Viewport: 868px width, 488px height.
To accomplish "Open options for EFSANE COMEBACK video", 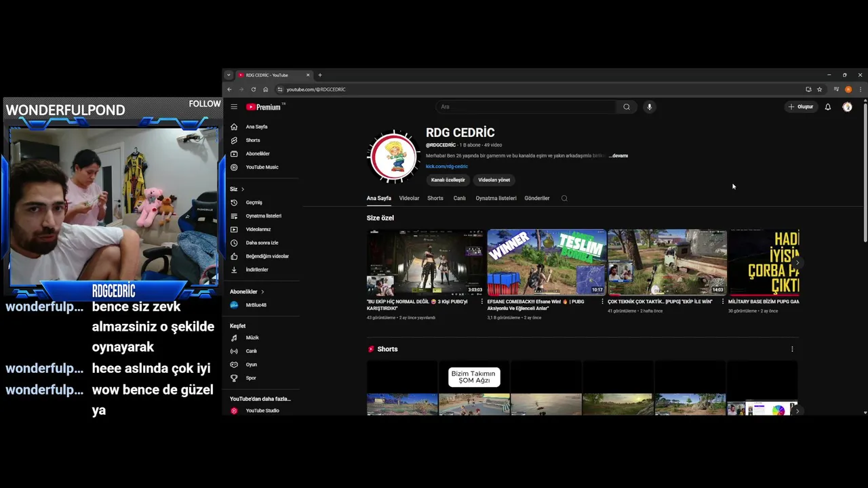I will point(602,302).
